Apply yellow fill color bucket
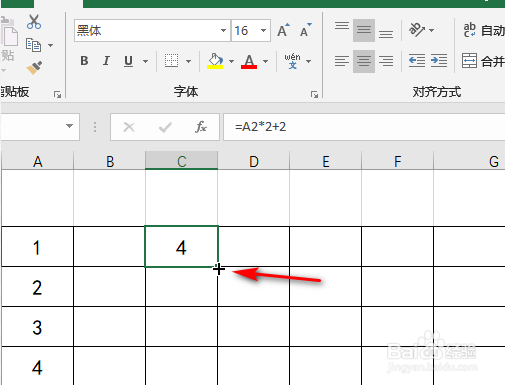 [x=215, y=61]
